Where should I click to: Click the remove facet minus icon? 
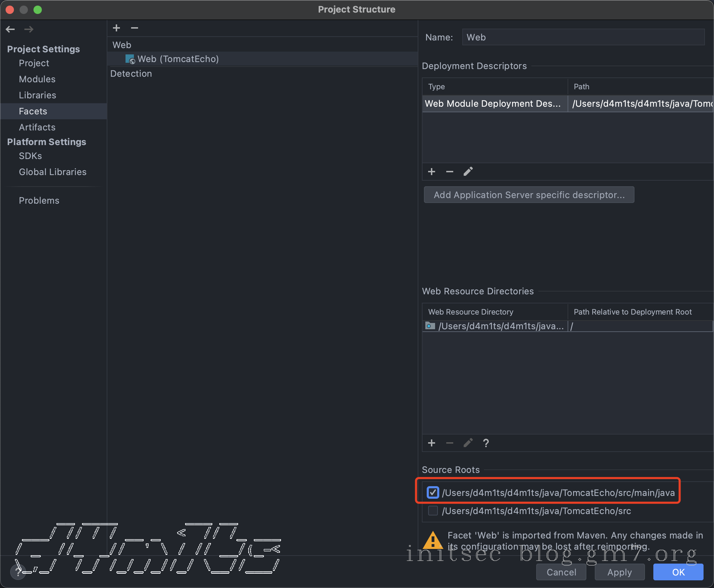click(135, 28)
